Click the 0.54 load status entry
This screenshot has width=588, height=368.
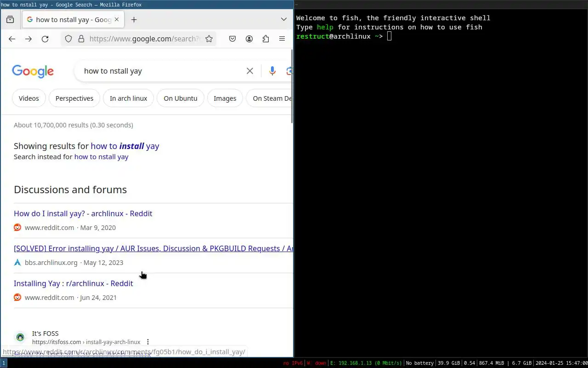[469, 363]
